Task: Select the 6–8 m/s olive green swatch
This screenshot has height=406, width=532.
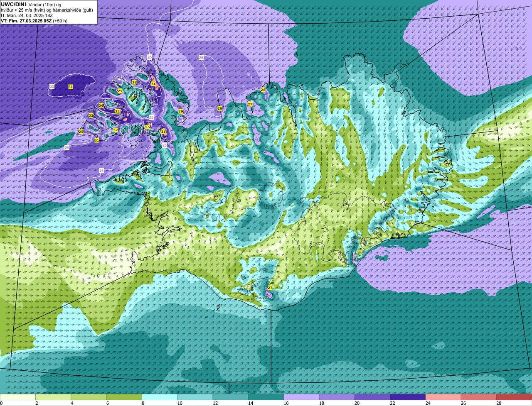Action: (x=124, y=397)
